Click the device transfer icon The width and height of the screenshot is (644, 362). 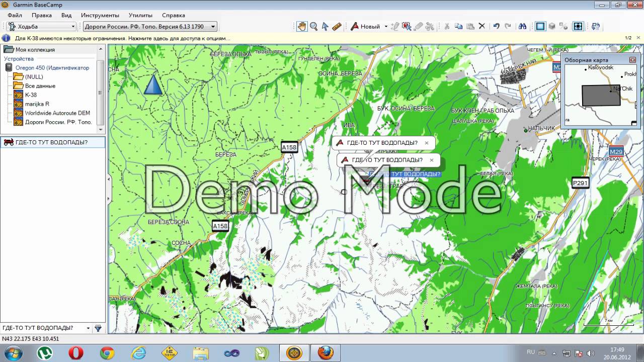[596, 26]
